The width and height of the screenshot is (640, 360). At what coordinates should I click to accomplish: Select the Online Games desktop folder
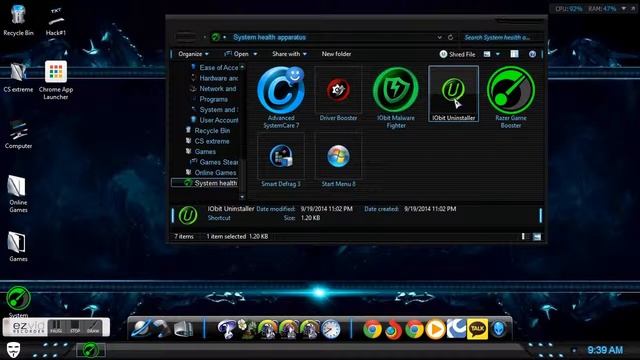point(18,194)
